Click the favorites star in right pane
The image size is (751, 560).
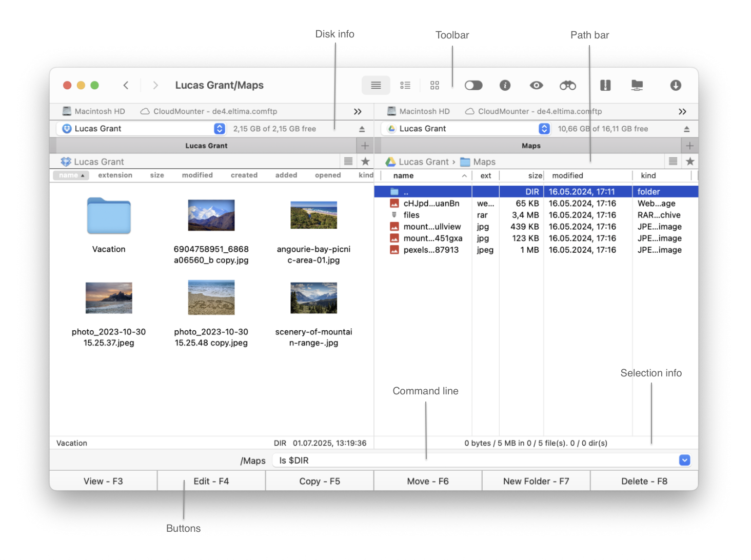click(690, 162)
